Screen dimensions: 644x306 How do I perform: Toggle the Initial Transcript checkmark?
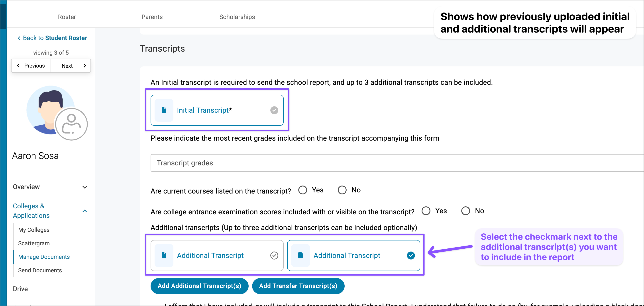[x=274, y=110]
